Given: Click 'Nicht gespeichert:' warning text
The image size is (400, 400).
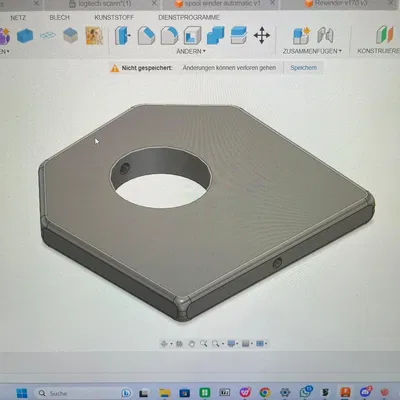Looking at the screenshot, I should coord(147,68).
